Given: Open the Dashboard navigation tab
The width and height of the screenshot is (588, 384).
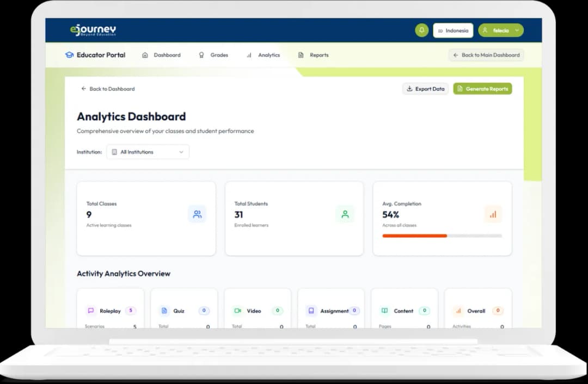Looking at the screenshot, I should (161, 55).
